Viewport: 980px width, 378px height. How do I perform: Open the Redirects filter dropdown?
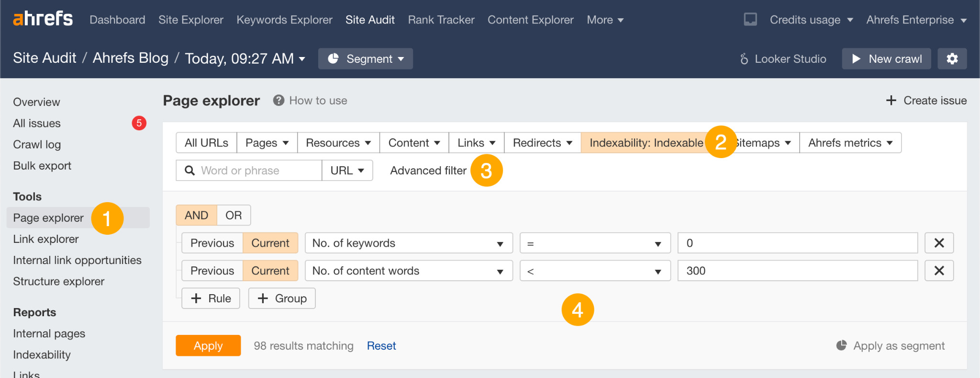[x=543, y=143]
